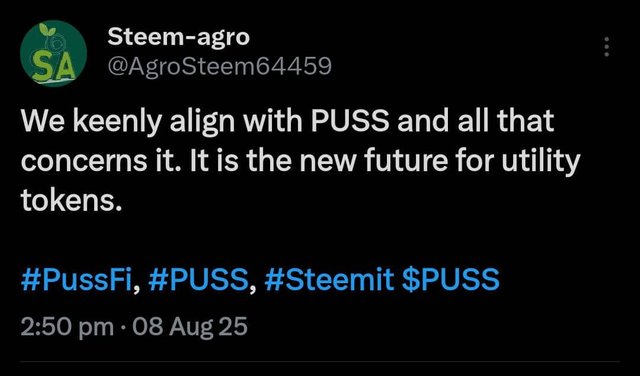640x376 pixels.
Task: Open the Steem-agro profile avatar
Action: point(53,53)
